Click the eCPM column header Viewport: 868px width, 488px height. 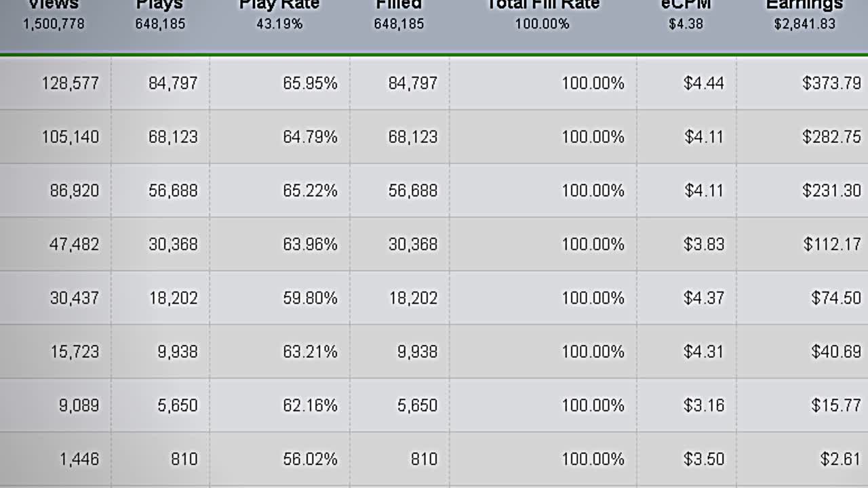686,5
